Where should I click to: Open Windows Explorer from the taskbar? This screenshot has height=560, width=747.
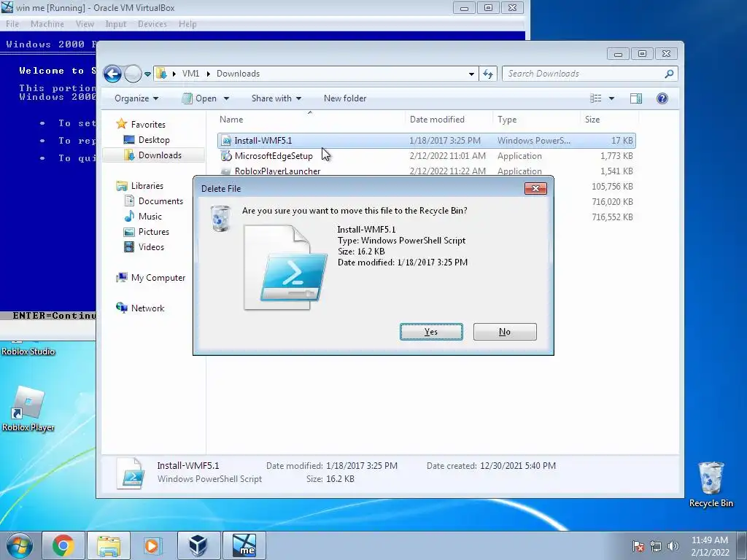[109, 545]
